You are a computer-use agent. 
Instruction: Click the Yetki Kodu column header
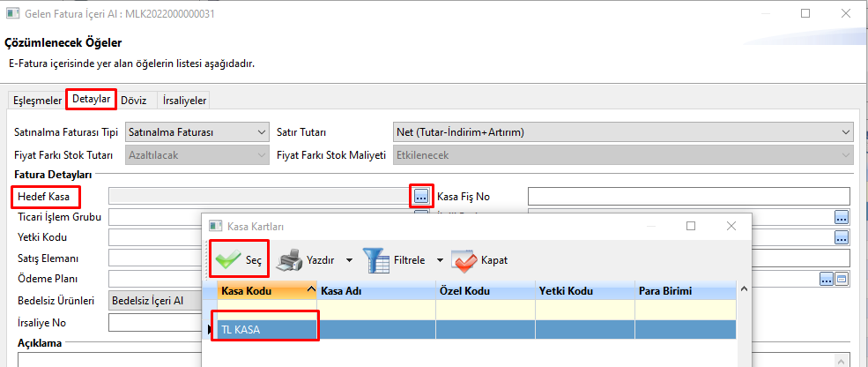coord(585,291)
